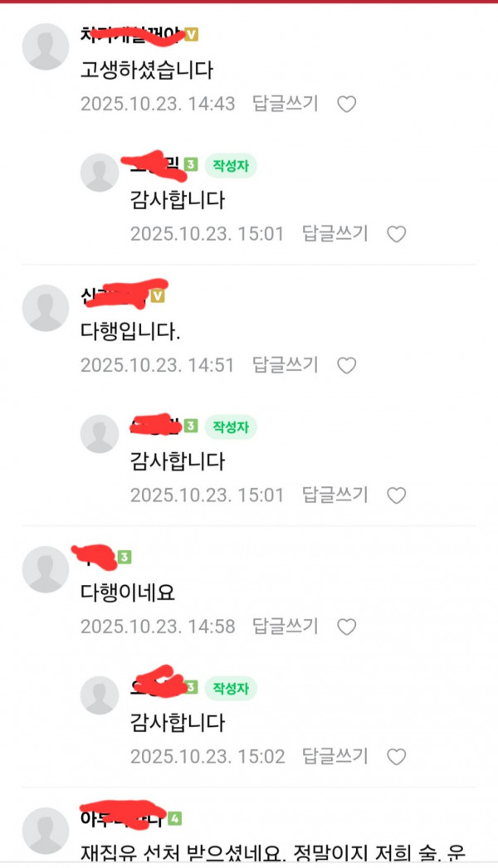
Task: Click 답글쓰기 under the 14:58 다행이네요 comment
Action: pyautogui.click(x=286, y=626)
